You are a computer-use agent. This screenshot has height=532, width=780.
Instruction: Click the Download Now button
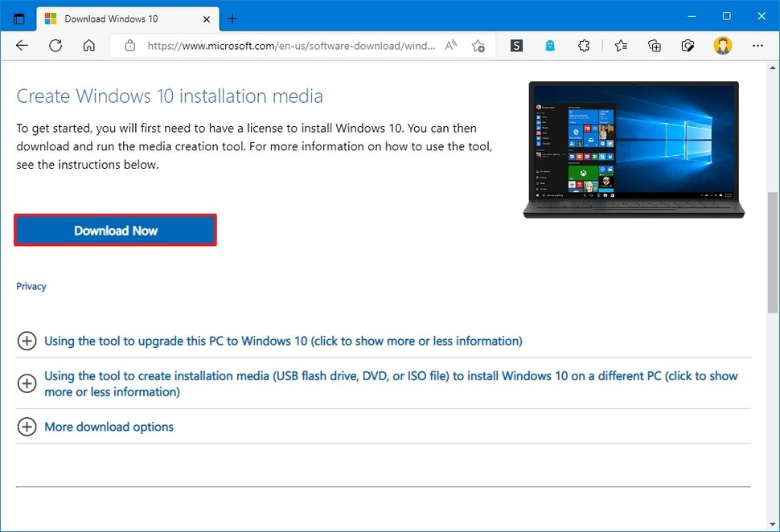click(115, 231)
